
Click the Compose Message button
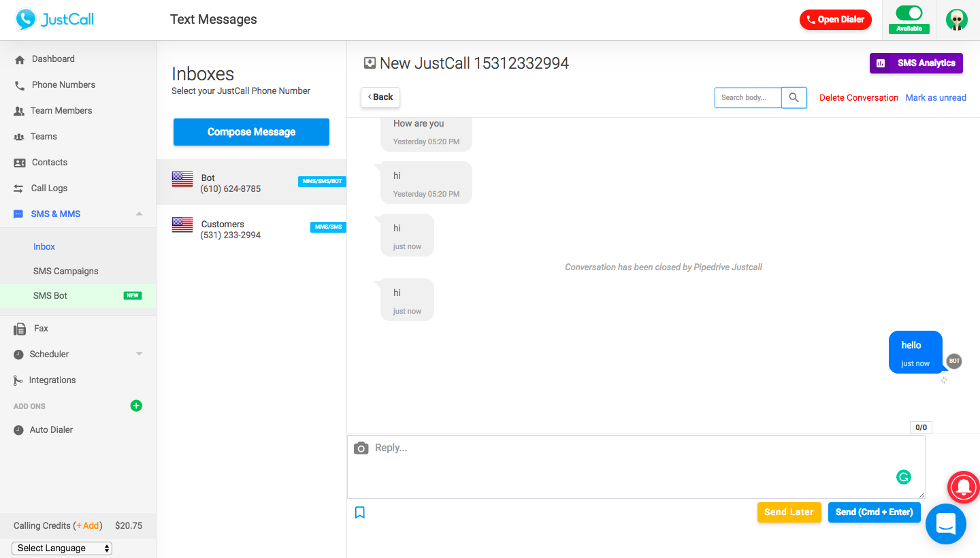pyautogui.click(x=251, y=132)
